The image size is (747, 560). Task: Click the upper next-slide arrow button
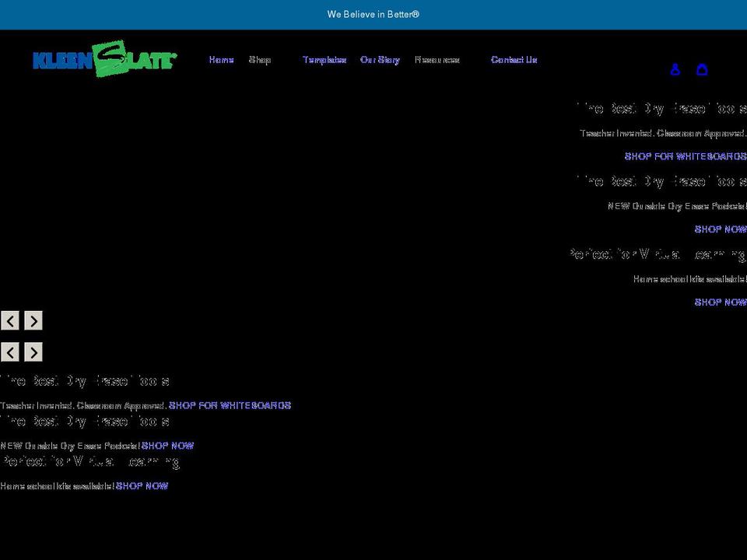[33, 321]
